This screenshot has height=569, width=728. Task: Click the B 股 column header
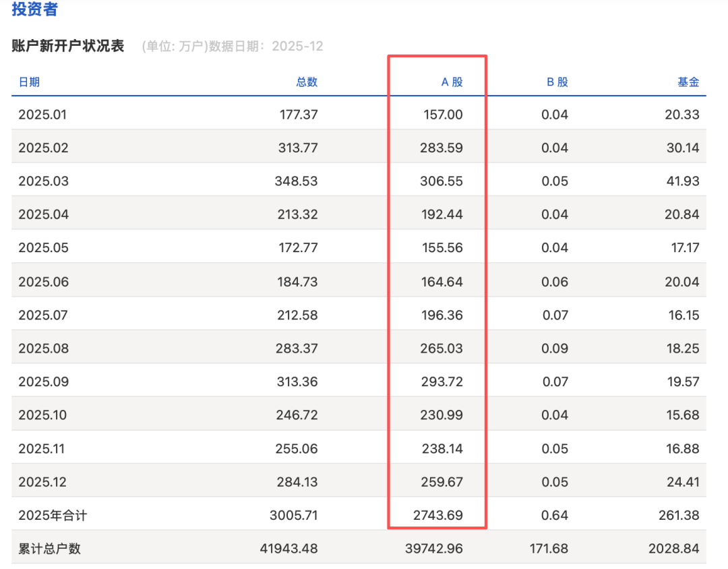pos(557,82)
